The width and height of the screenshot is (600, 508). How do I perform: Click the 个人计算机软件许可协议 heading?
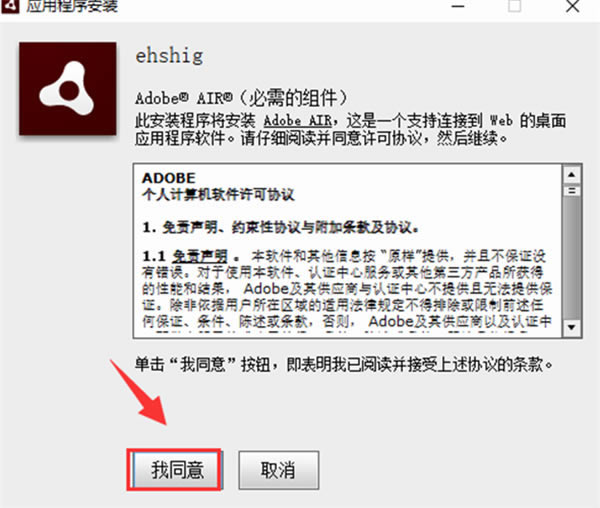[218, 195]
